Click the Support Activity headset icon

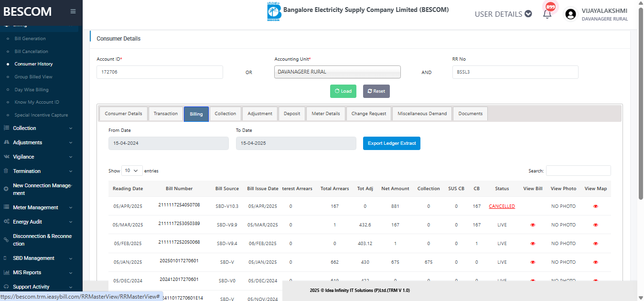[6, 287]
